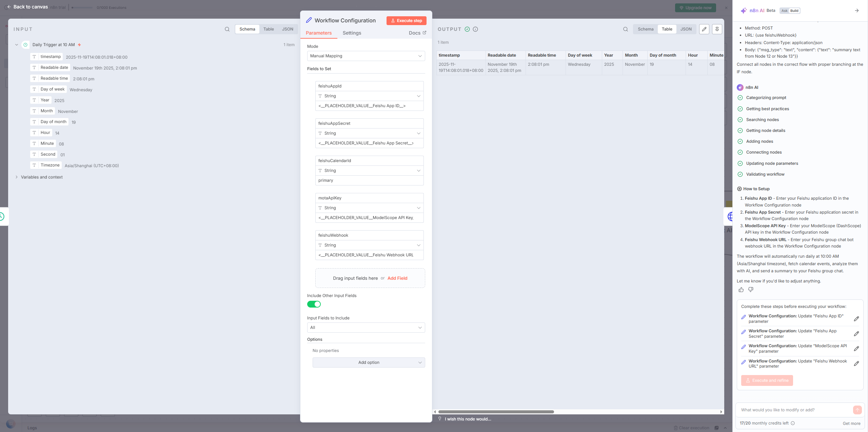The width and height of the screenshot is (868, 432).
Task: Click the thumbs up feedback icon
Action: [741, 290]
